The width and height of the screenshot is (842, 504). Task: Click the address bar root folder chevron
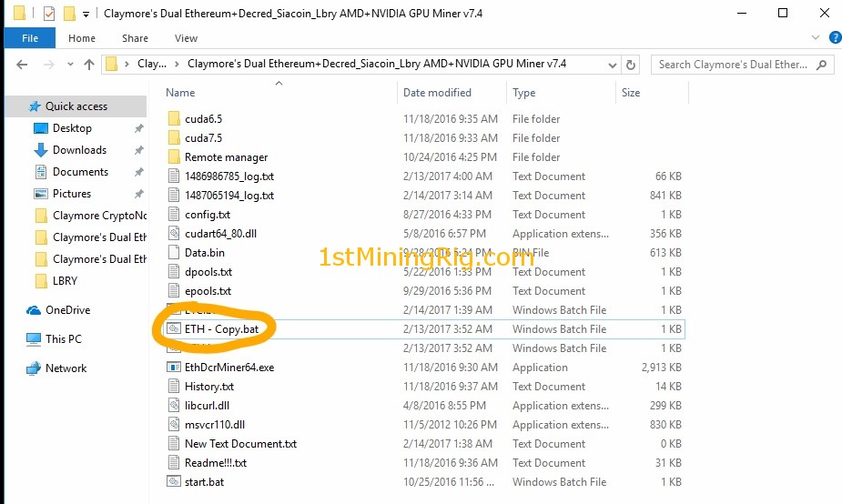click(x=127, y=65)
